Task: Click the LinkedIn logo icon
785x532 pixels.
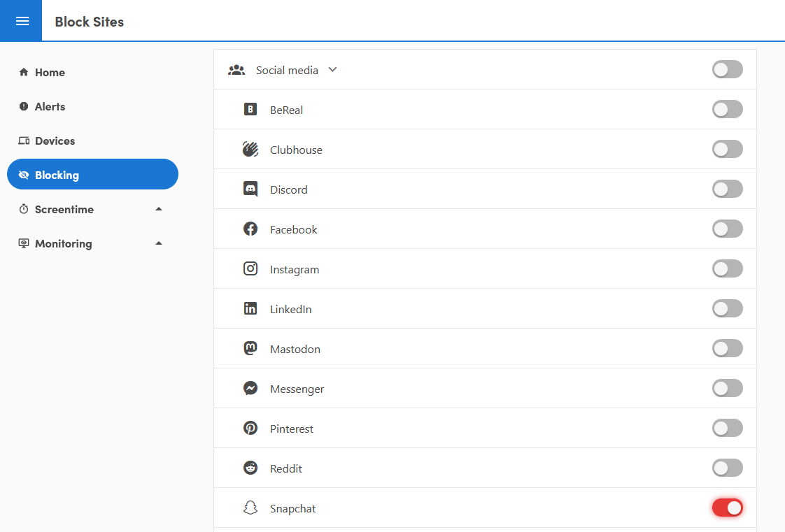Action: (250, 308)
